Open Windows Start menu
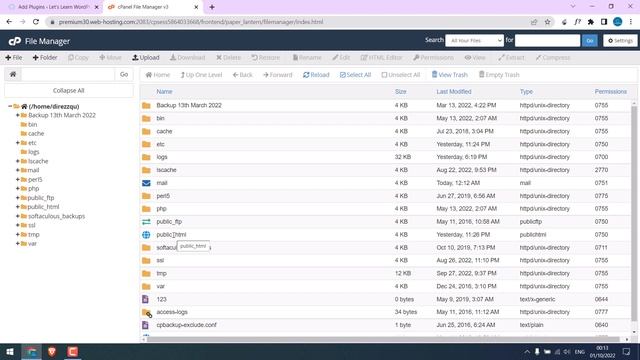Viewport: 640px width, 360px height. pos(10,351)
